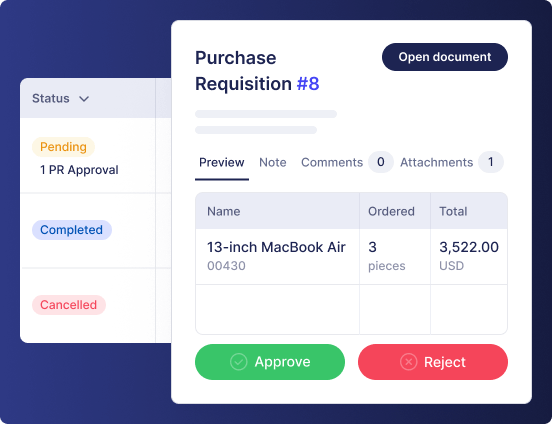Reject the purchase requisition
The width and height of the screenshot is (552, 424).
pyautogui.click(x=433, y=362)
